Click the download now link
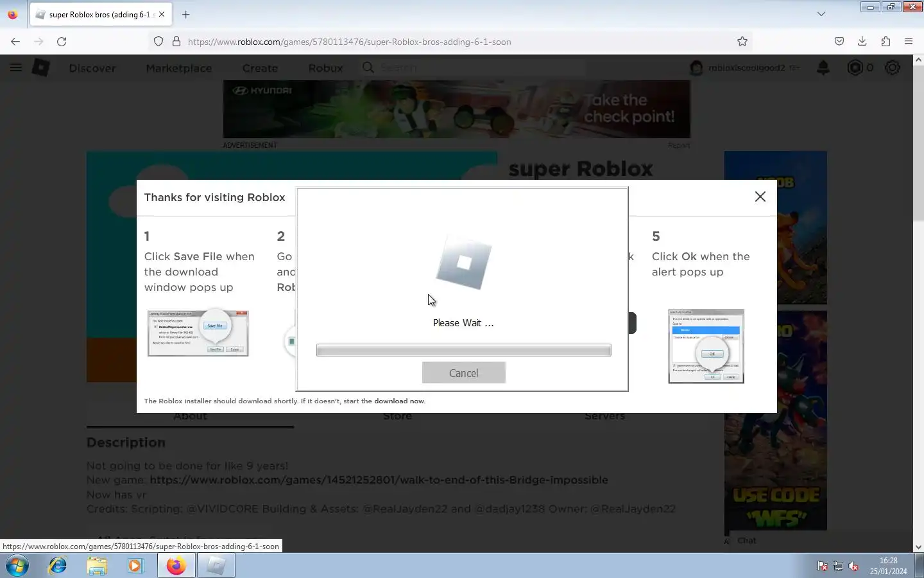Viewport: 924px width, 578px height. (x=399, y=401)
